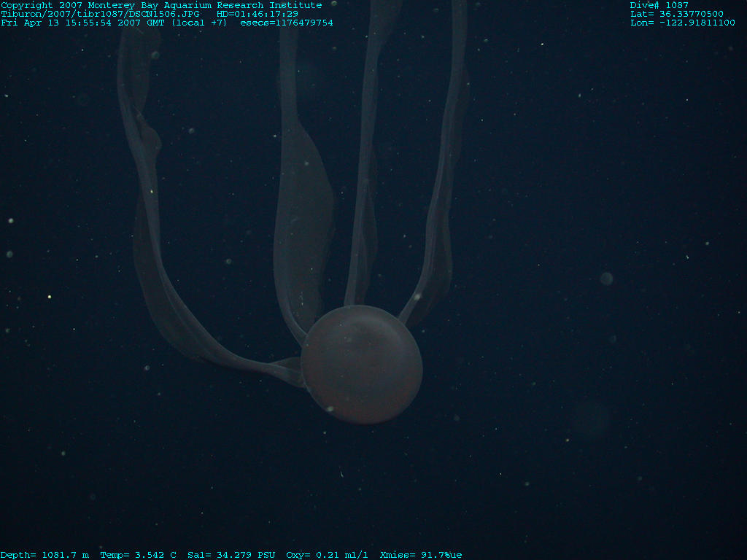Image resolution: width=747 pixels, height=560 pixels.
Task: Click the Dive# 1087 label
Action: point(659,5)
